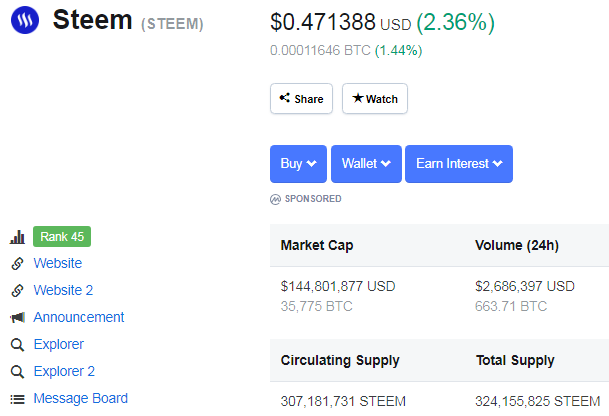Image resolution: width=609 pixels, height=416 pixels.
Task: Click the green Rank 45 badge
Action: (x=62, y=237)
